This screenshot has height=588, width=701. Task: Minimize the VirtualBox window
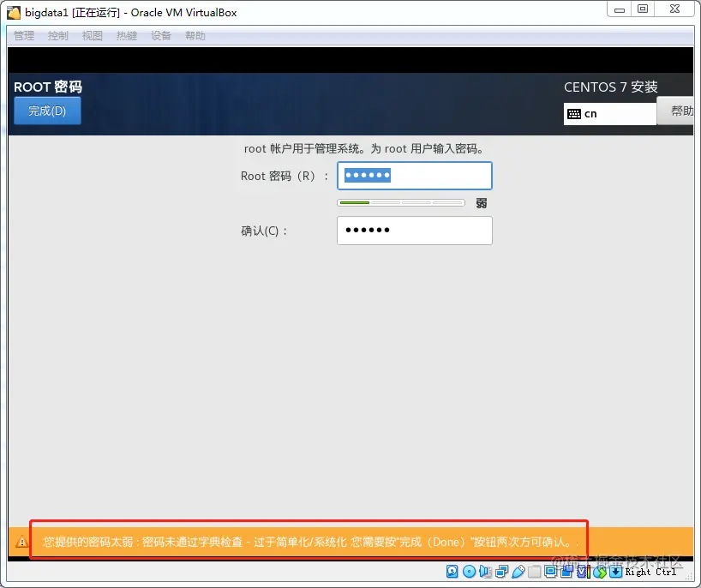(x=620, y=9)
